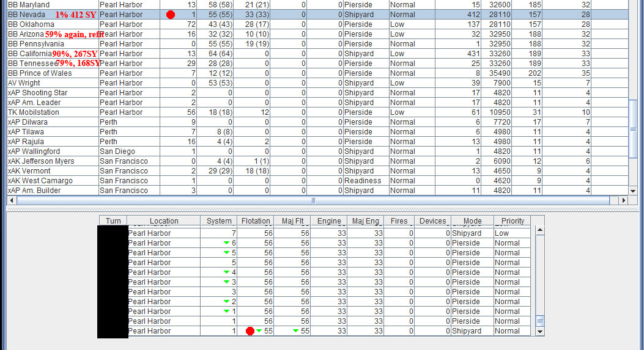Click the horizontal scrollbar left arrow
This screenshot has height=350, width=644.
12,200
